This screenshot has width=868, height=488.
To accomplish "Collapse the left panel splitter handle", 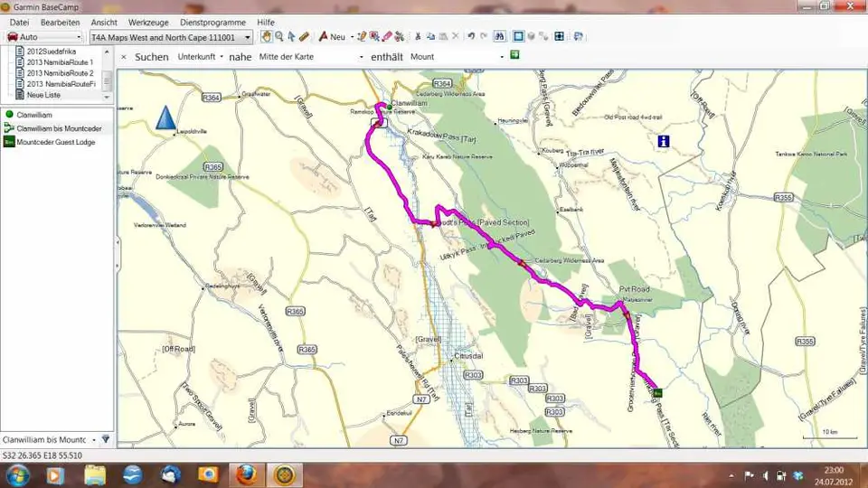I will click(117, 255).
